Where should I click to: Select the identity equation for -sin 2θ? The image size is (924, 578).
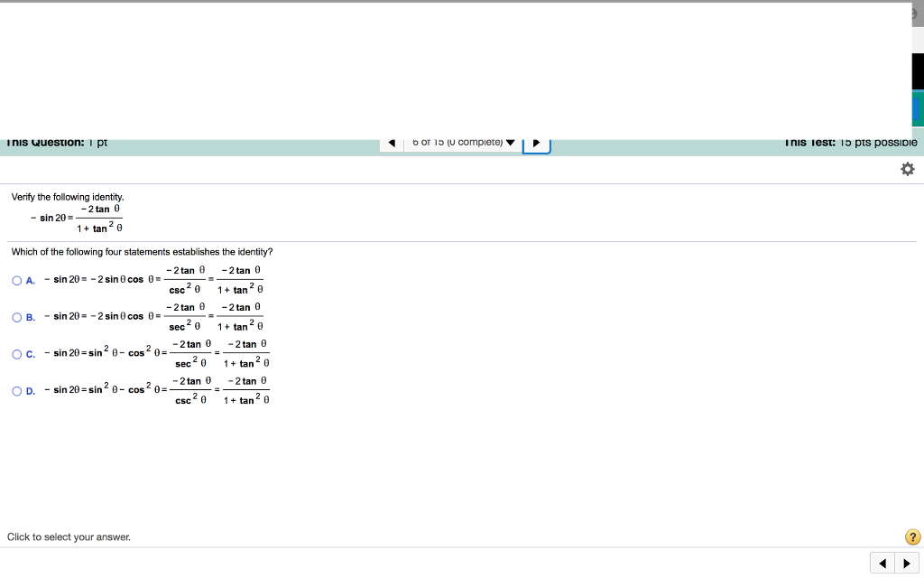pyautogui.click(x=77, y=217)
